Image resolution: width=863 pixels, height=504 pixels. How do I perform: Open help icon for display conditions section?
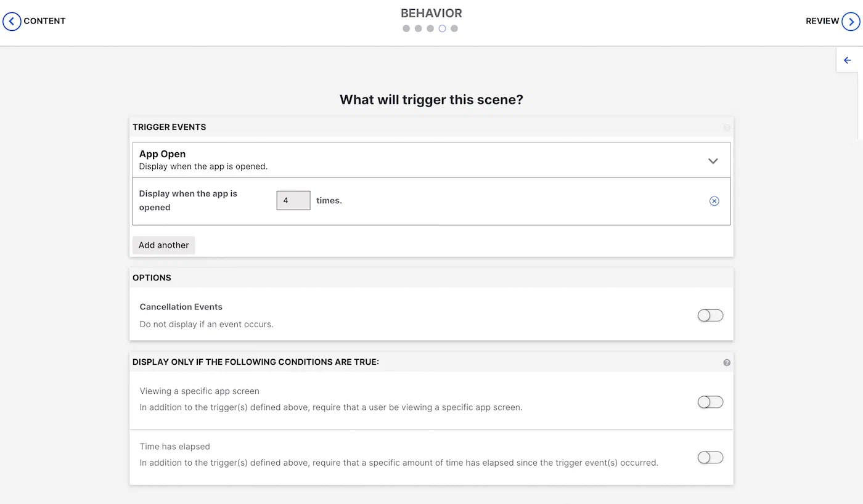coord(727,363)
